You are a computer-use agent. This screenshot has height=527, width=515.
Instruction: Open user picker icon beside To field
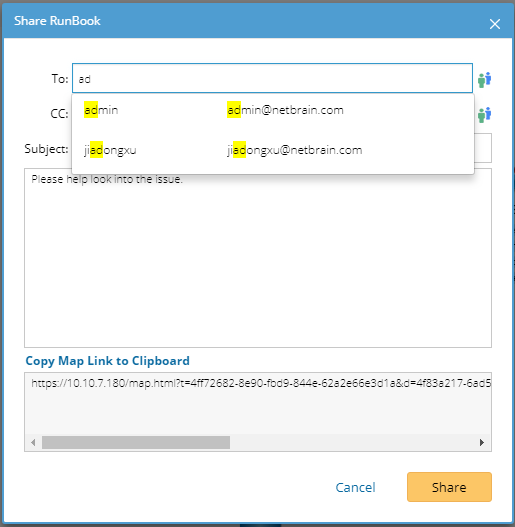[484, 80]
